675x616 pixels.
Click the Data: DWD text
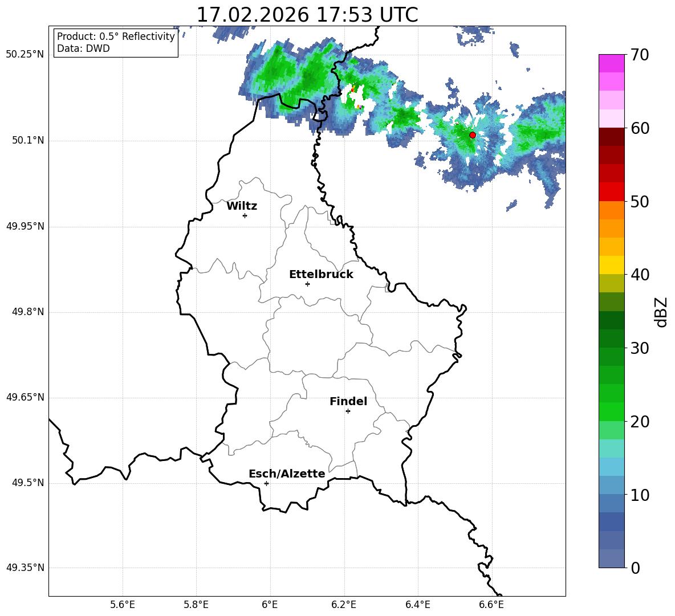click(83, 48)
